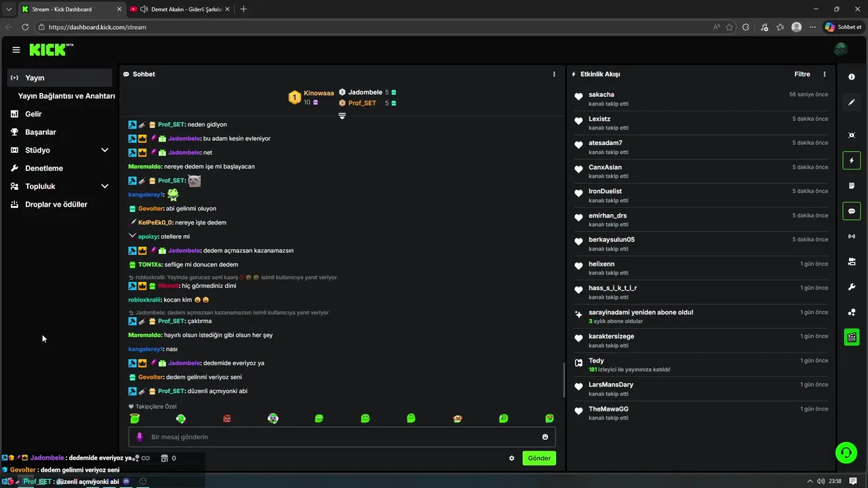Open the Sohbet panel three-dot menu
The image size is (868, 488).
(x=554, y=74)
